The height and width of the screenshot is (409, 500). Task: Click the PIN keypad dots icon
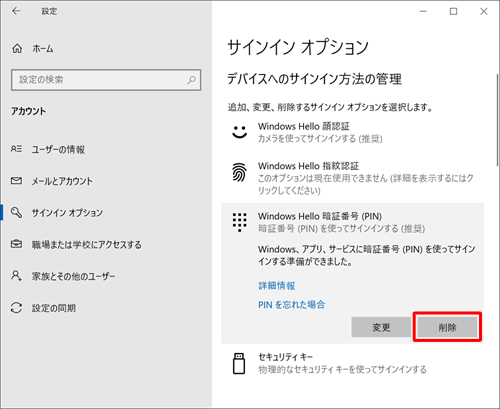239,222
